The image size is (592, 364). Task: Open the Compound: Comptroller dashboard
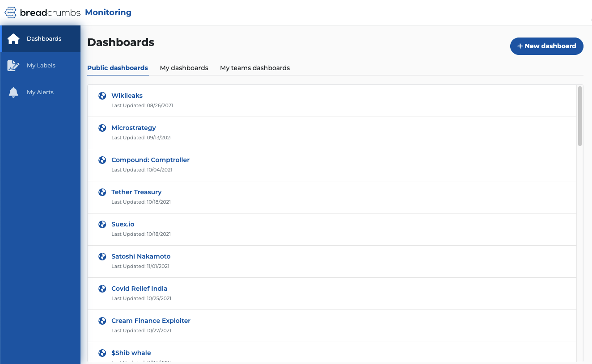(150, 160)
